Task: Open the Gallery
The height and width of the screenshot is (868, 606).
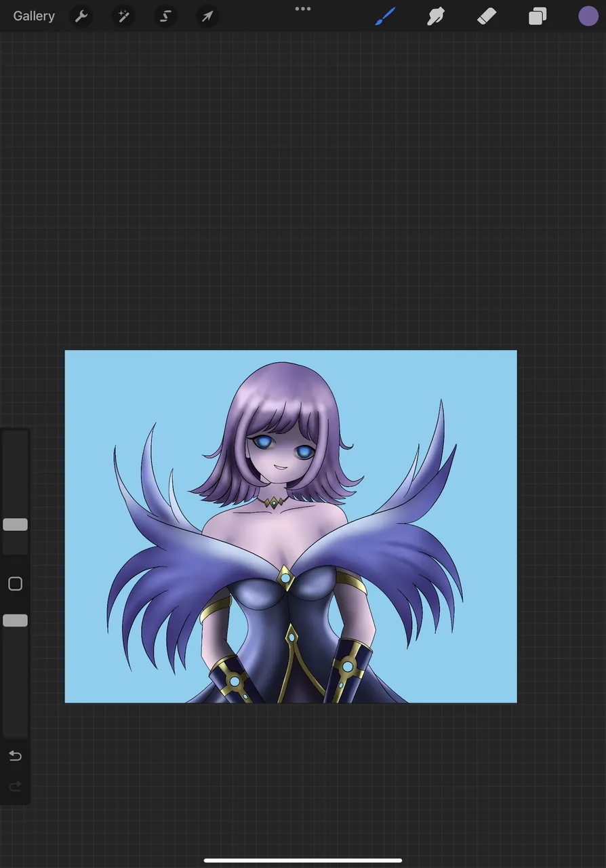Action: [x=34, y=16]
